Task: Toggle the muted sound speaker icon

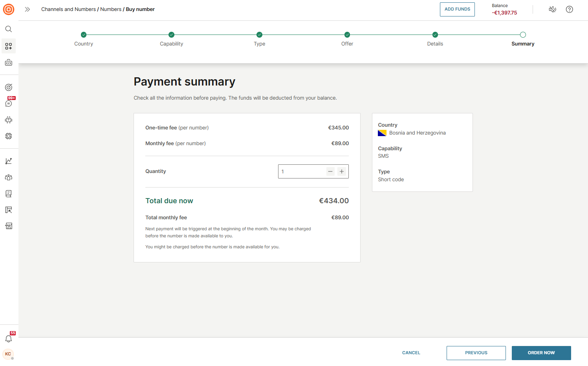Action: click(552, 9)
